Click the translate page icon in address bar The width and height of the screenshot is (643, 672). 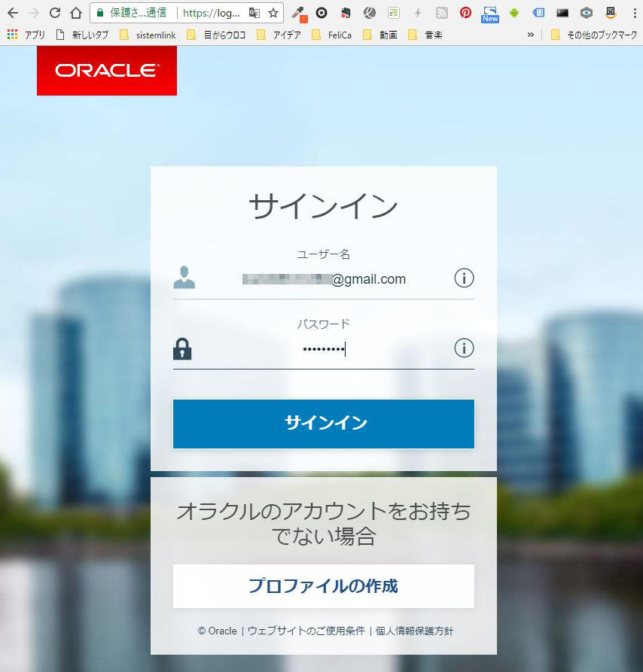pyautogui.click(x=254, y=13)
